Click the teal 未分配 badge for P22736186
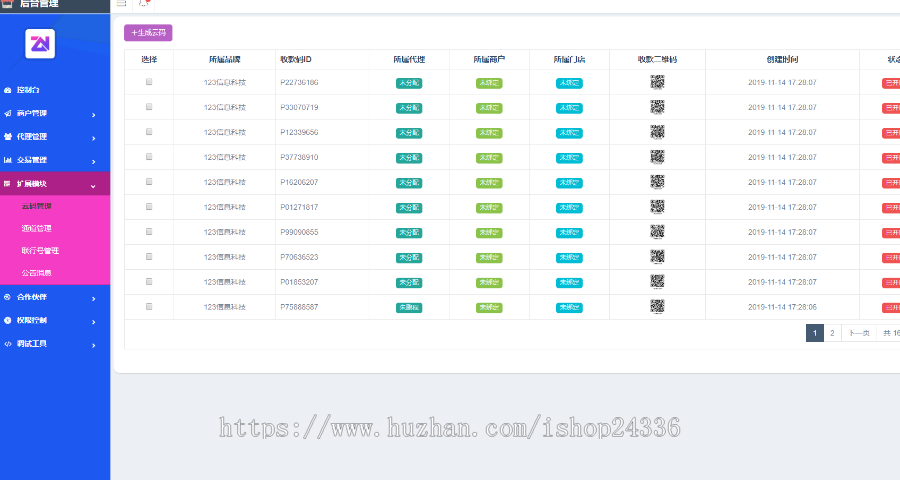 (x=409, y=83)
